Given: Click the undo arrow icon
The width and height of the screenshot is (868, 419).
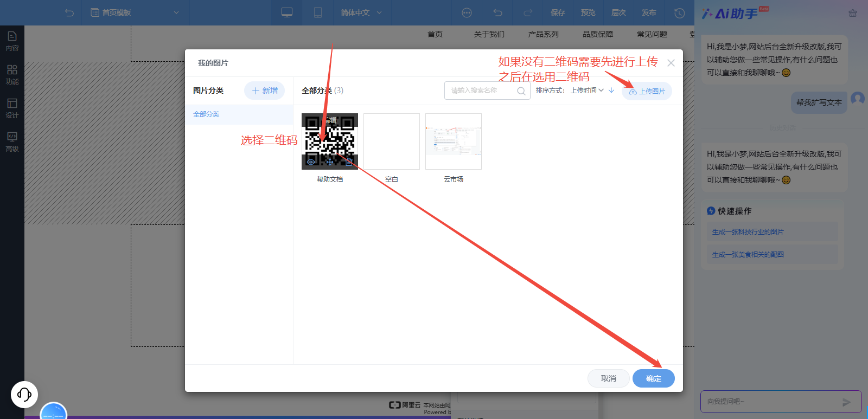Looking at the screenshot, I should (497, 12).
